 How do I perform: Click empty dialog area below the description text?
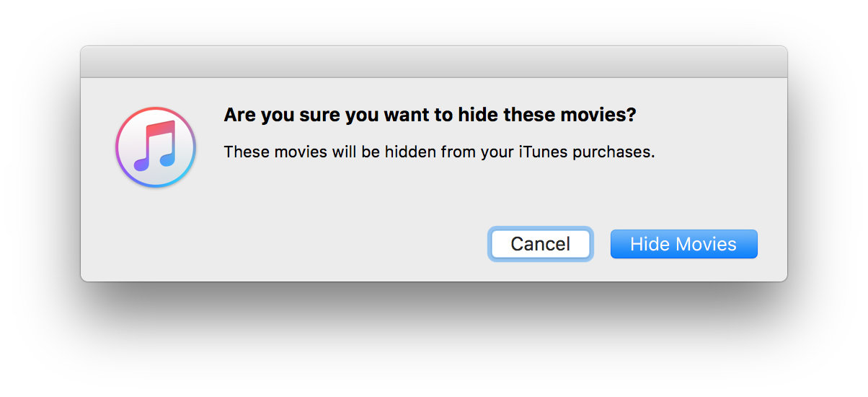tap(433, 195)
